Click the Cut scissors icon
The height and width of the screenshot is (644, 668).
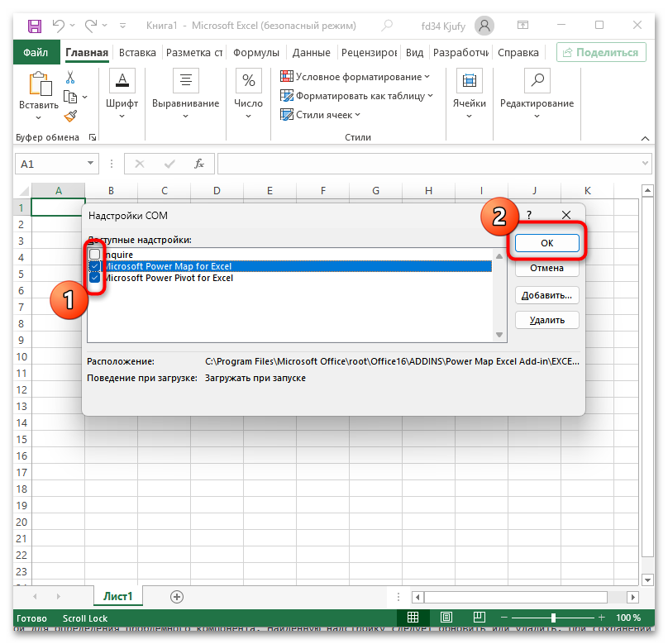(x=70, y=79)
